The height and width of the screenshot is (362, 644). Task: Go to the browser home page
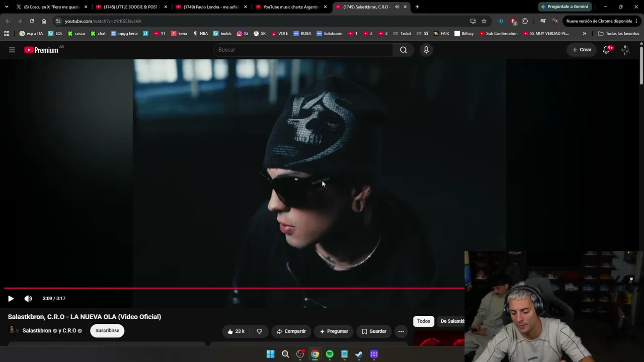44,21
